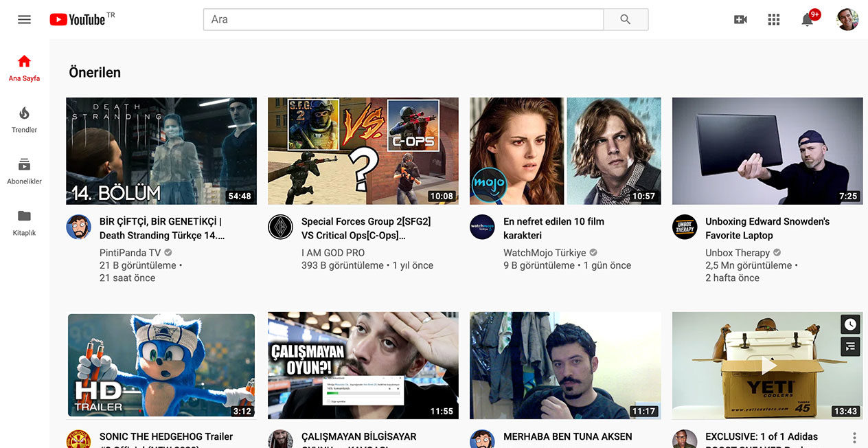Click the Önerilen section heading
This screenshot has width=868, height=448.
click(95, 72)
